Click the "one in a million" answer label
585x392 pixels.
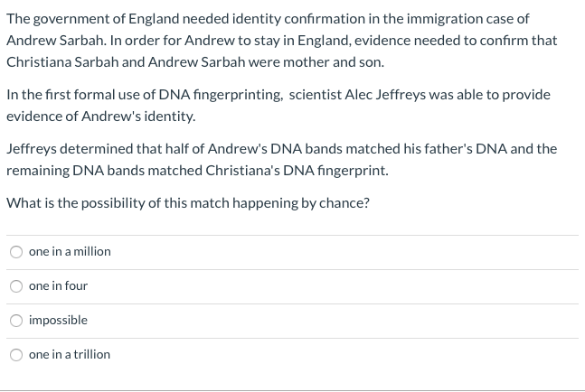(70, 251)
